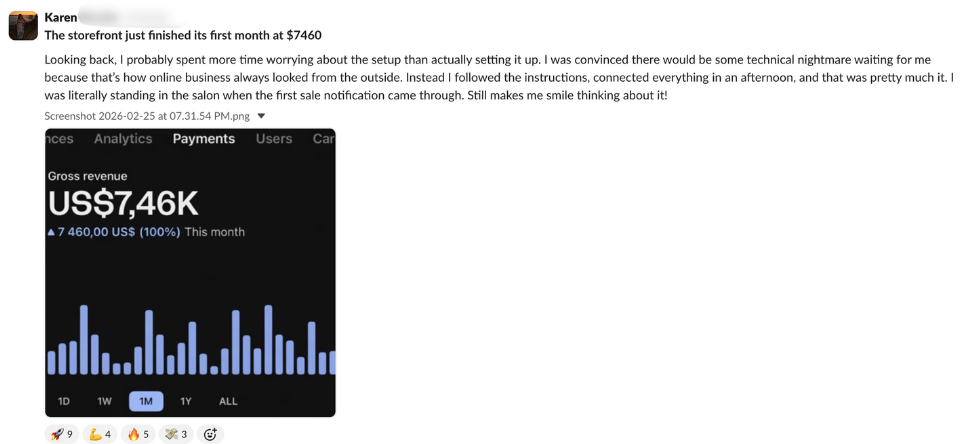Image resolution: width=965 pixels, height=444 pixels.
Task: Click the US$7,46K gross revenue figure
Action: [123, 204]
